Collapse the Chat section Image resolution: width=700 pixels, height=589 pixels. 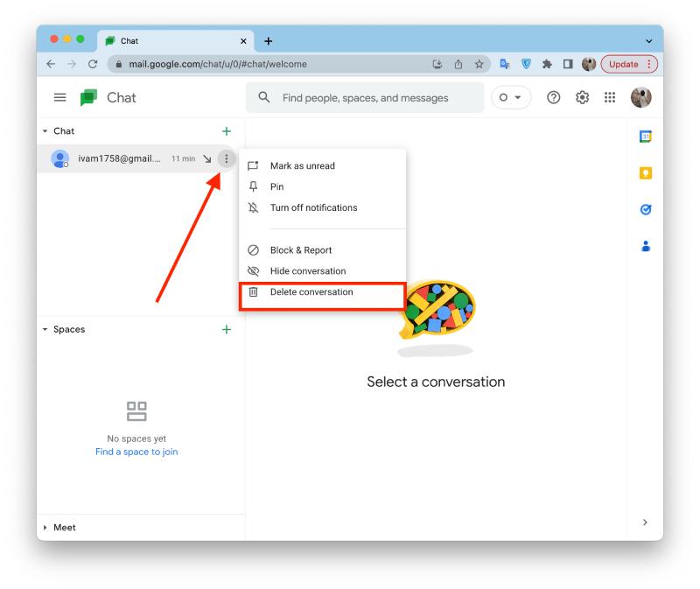coord(45,130)
